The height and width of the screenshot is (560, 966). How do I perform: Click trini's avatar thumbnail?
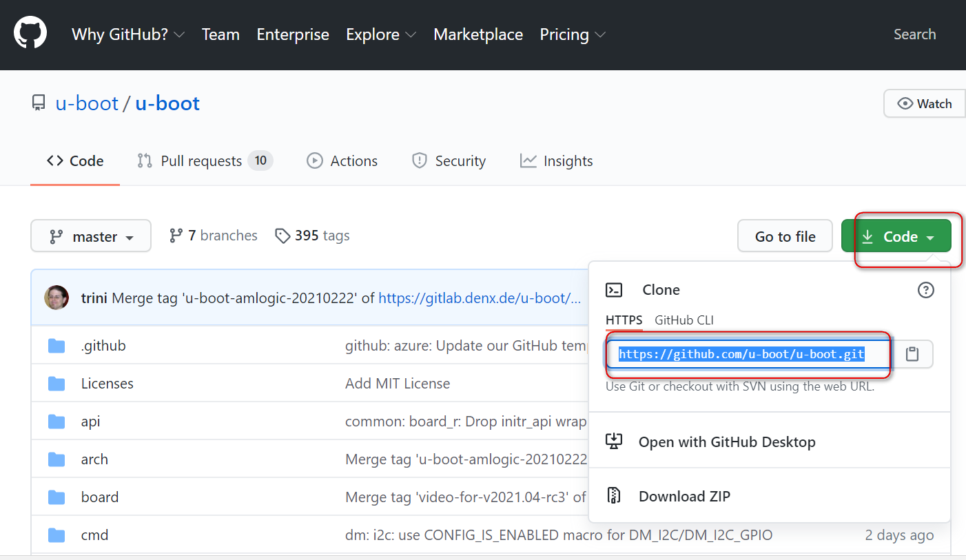56,298
